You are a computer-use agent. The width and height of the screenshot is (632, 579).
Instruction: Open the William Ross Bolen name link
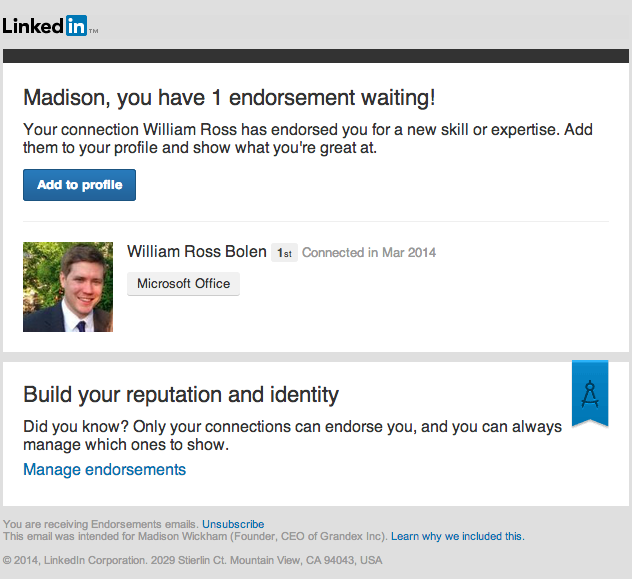196,252
